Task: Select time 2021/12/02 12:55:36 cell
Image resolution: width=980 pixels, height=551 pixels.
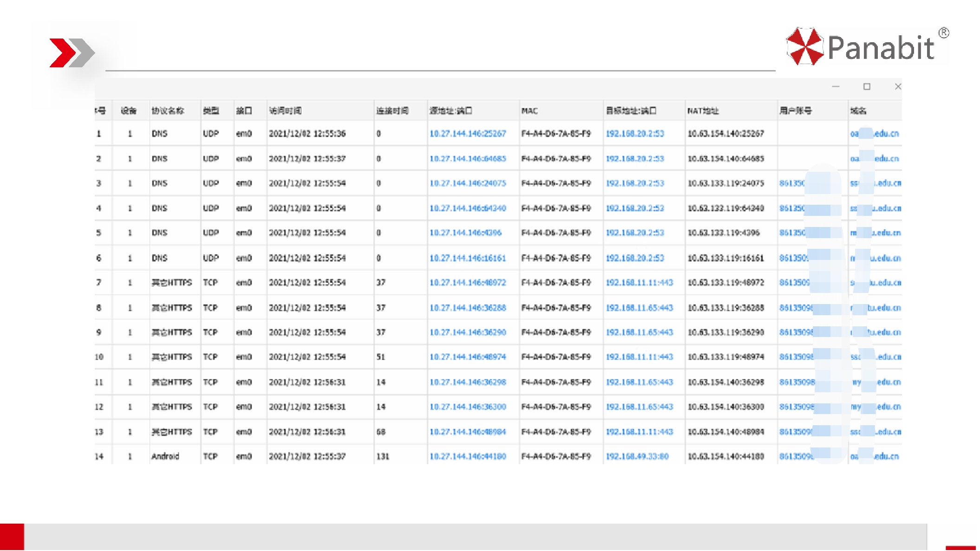Action: [307, 134]
